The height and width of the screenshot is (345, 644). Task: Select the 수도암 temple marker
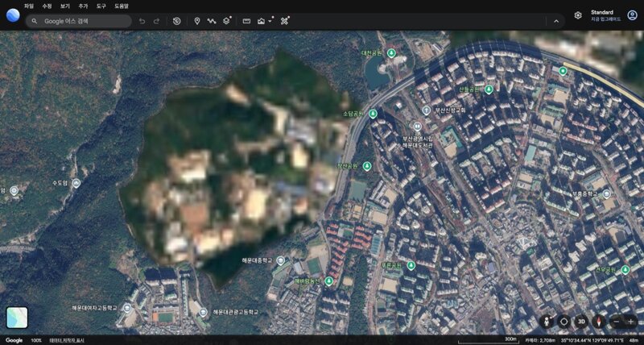point(76,183)
